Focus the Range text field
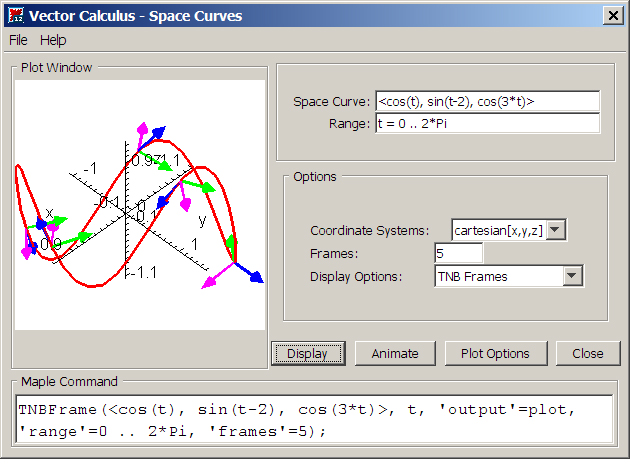The width and height of the screenshot is (630, 465). pyautogui.click(x=487, y=123)
